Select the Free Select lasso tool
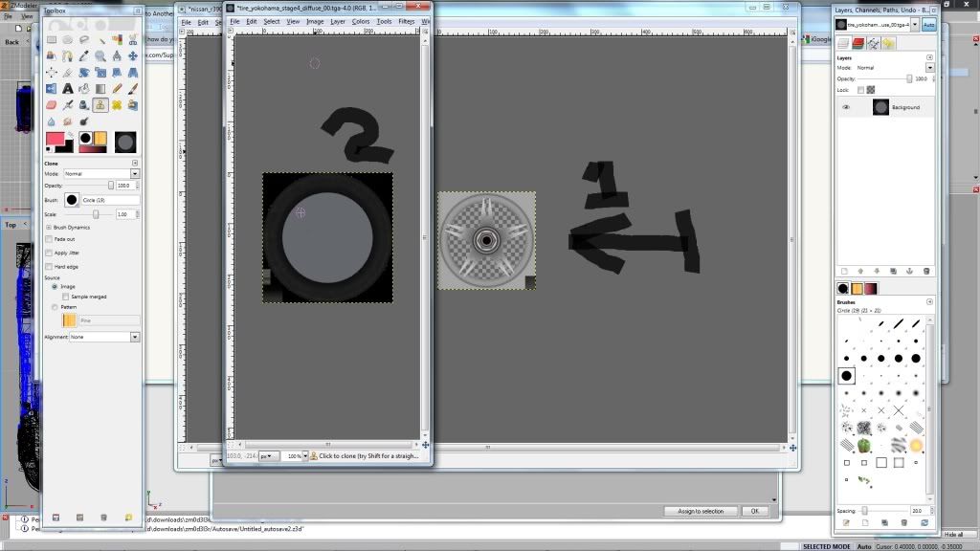980x551 pixels. coord(84,40)
